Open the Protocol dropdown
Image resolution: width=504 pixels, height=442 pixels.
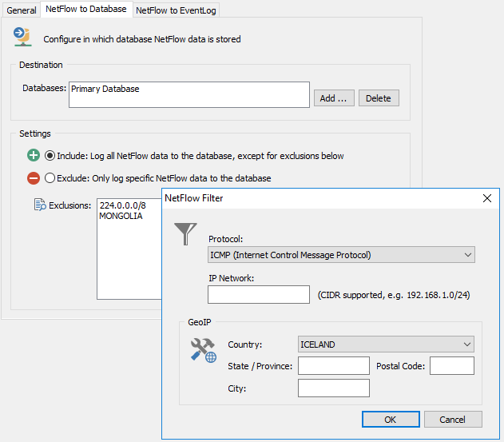click(x=341, y=255)
